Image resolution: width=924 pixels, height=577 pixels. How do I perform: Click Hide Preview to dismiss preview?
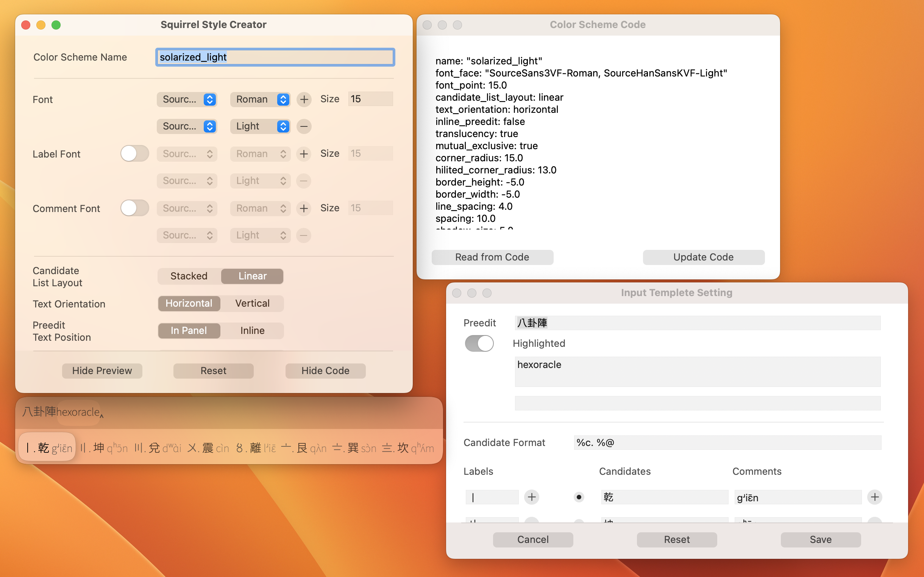[x=102, y=370]
